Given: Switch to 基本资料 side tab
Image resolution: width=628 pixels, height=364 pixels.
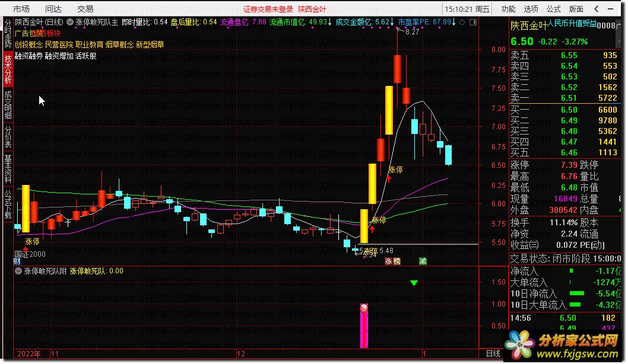Looking at the screenshot, I should 8,168.
